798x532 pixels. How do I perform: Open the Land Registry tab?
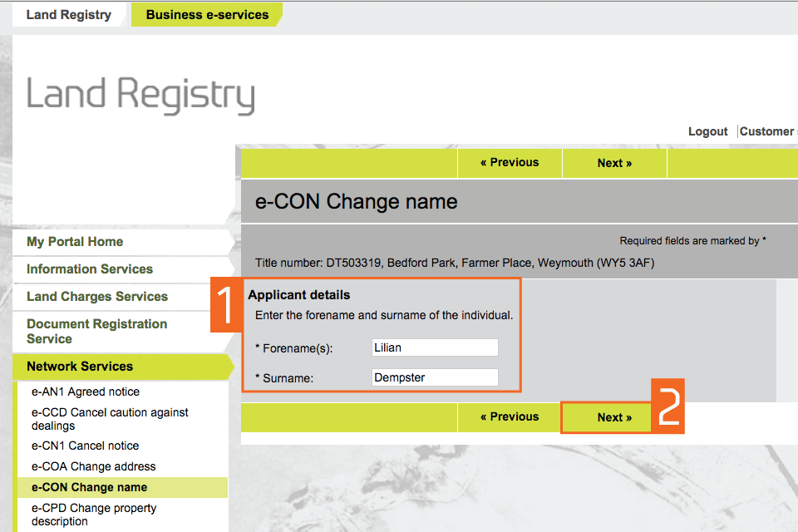tap(69, 15)
